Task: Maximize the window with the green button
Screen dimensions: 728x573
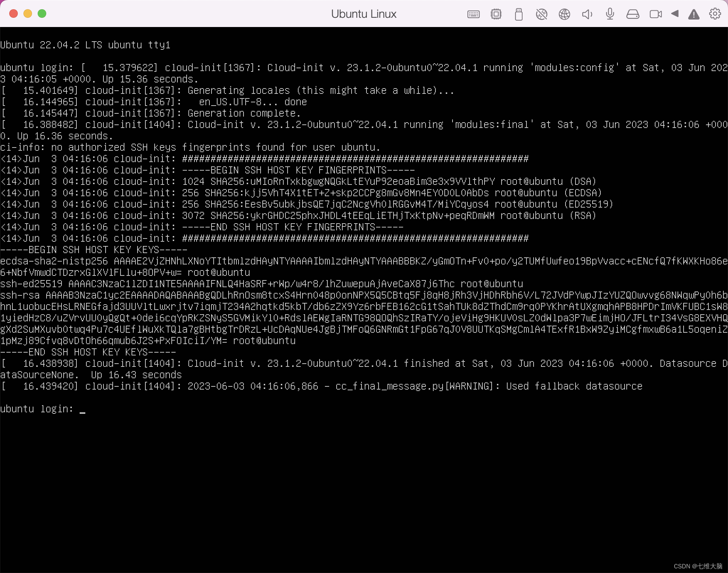Action: point(42,14)
